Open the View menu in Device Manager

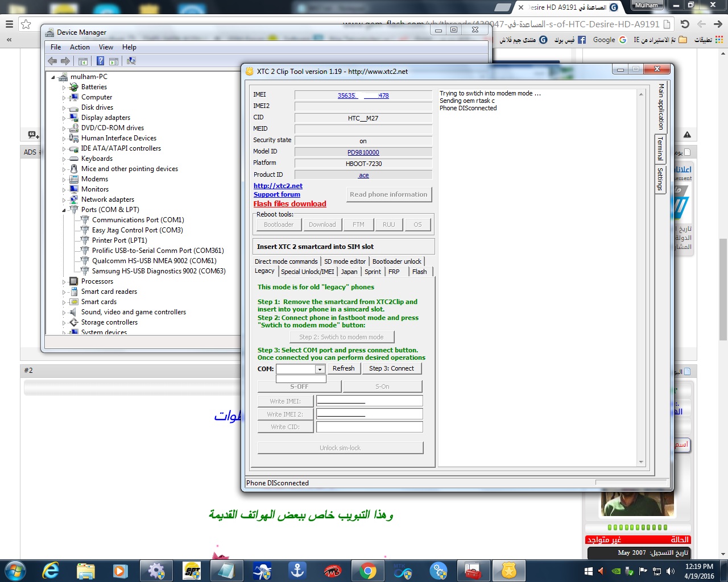(106, 47)
